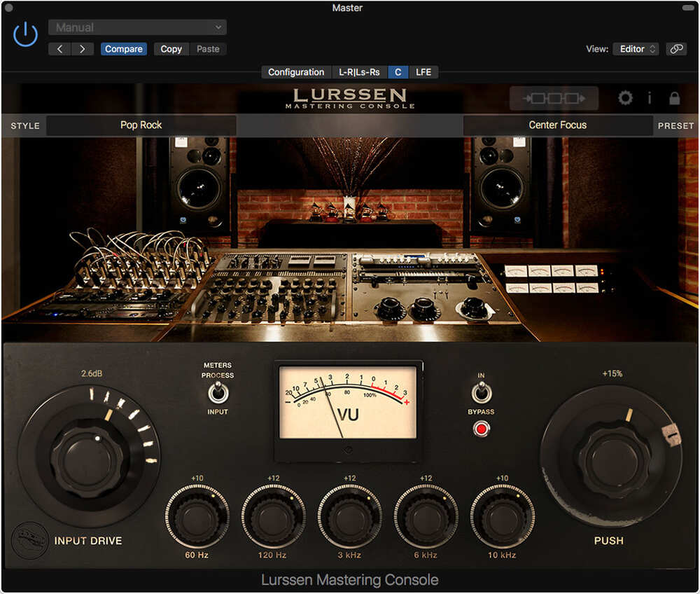Select the signal chain routing icon
This screenshot has width=700, height=594.
(554, 98)
